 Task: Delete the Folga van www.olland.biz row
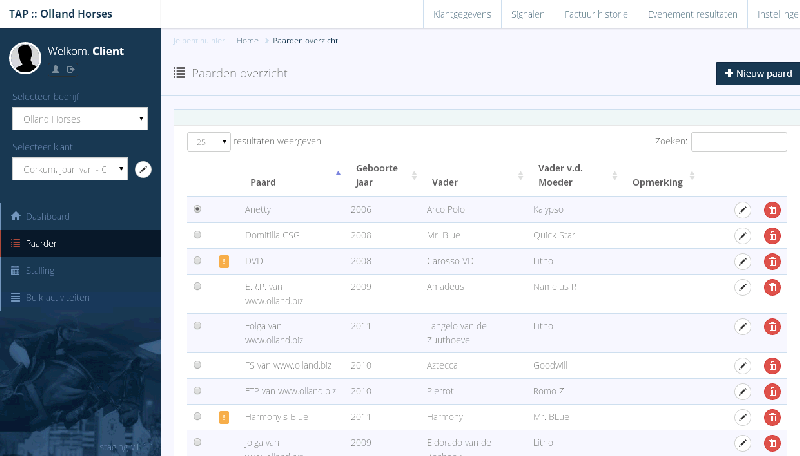click(x=772, y=326)
